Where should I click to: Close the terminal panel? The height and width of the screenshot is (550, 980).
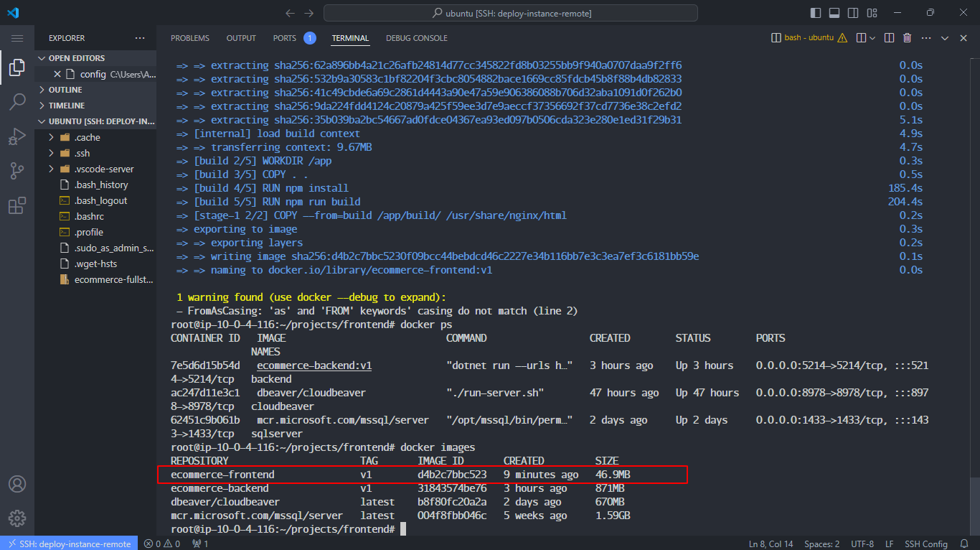click(x=963, y=38)
